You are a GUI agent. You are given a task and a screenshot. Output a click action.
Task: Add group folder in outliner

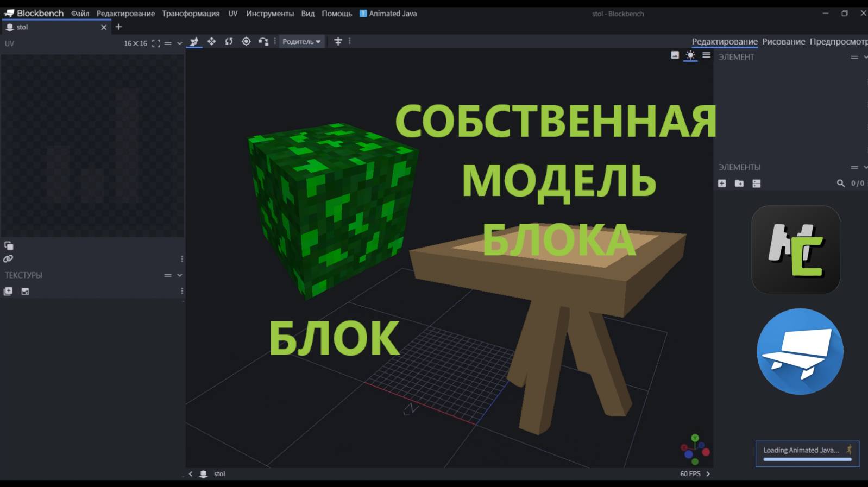739,184
